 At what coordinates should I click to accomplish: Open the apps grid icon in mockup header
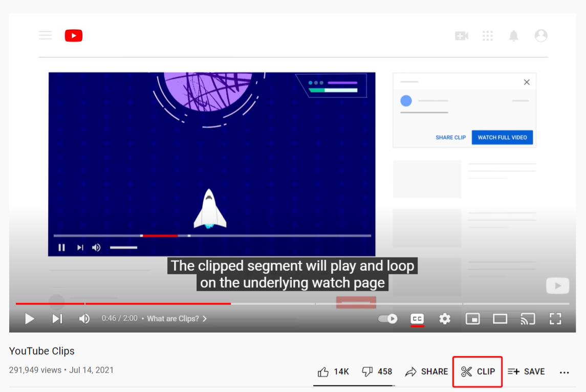(x=488, y=35)
